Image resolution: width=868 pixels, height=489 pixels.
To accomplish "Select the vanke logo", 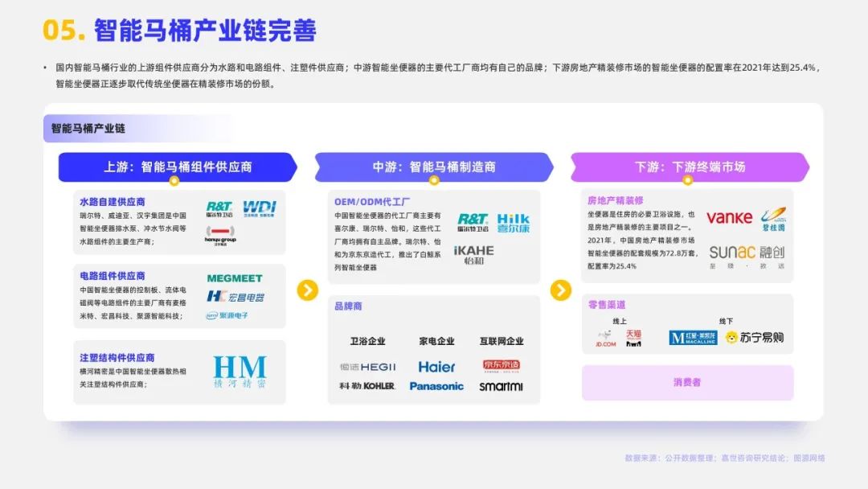I will 729,217.
